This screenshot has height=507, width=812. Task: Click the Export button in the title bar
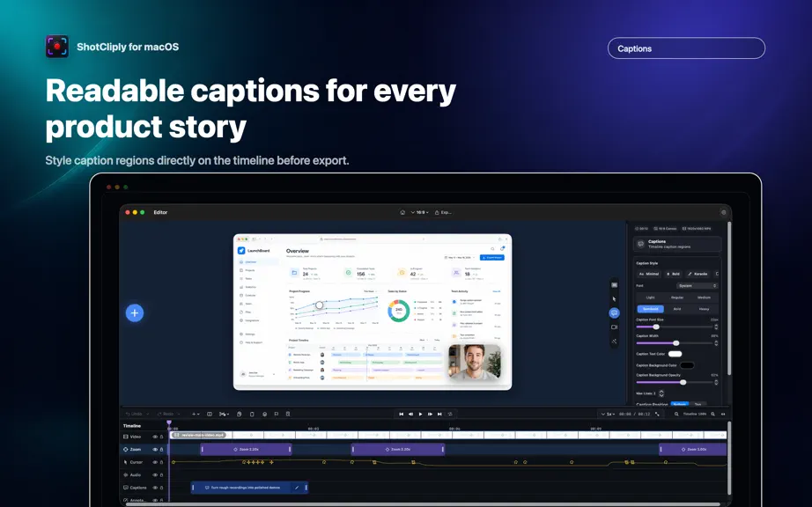pos(443,213)
